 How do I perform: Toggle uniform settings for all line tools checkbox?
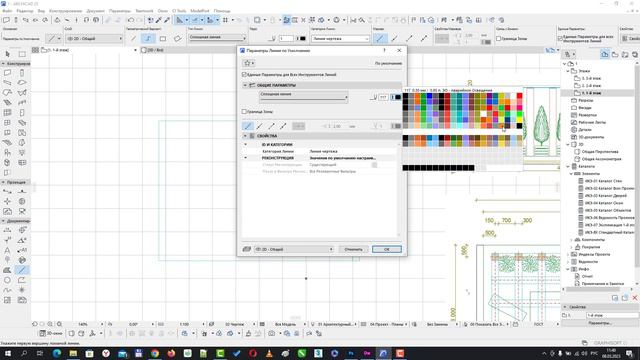point(244,75)
